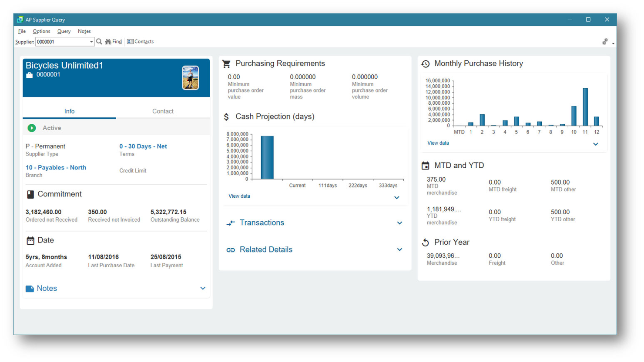Viewport: 644px width, 362px height.
Task: Open the Query menu
Action: [x=64, y=31]
